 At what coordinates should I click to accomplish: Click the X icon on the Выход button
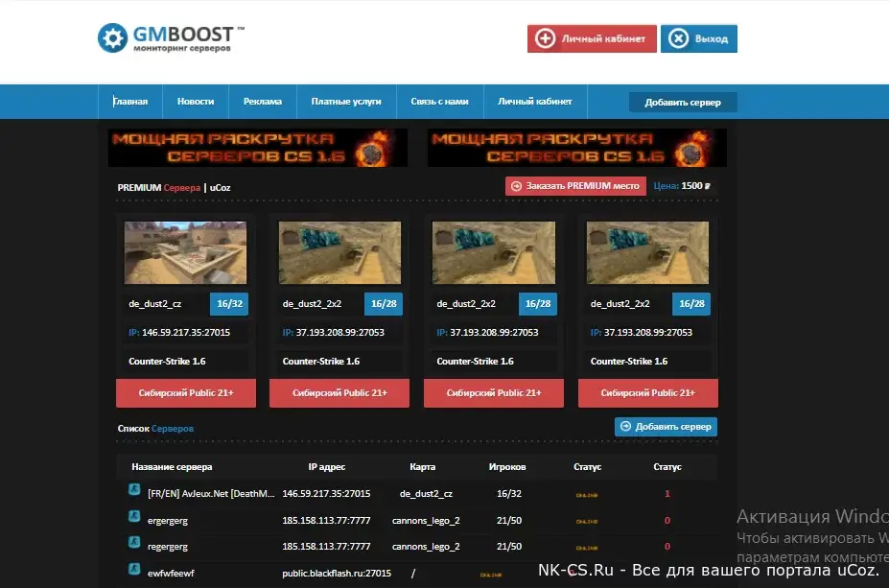click(678, 38)
